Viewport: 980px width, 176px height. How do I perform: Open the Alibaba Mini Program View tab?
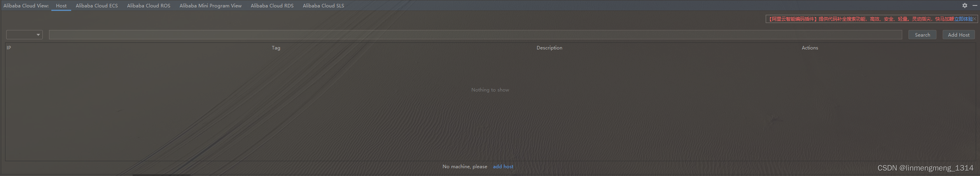[210, 6]
